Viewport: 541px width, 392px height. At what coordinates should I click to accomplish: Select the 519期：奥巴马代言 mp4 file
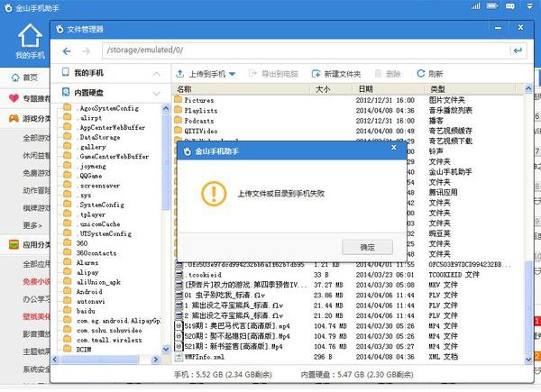pos(348,326)
